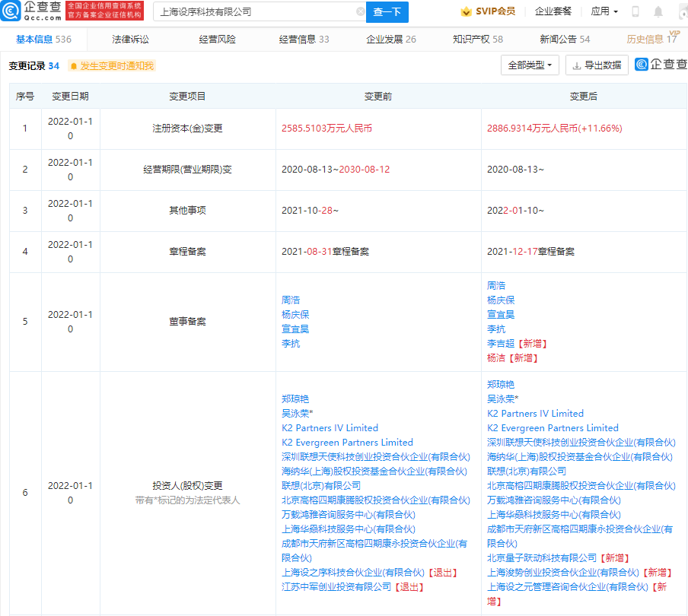Open K2 Partners IV Limited under 变更前
Image resolution: width=688 pixels, height=616 pixels.
330,428
